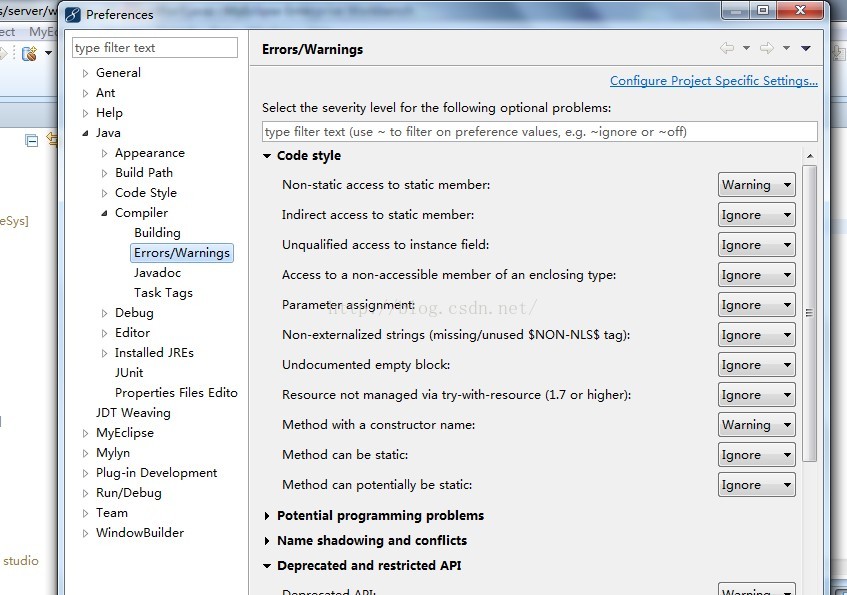Open the dropdown arrow beside the new wizard icon
Image resolution: width=847 pixels, height=595 pixels.
coord(48,53)
